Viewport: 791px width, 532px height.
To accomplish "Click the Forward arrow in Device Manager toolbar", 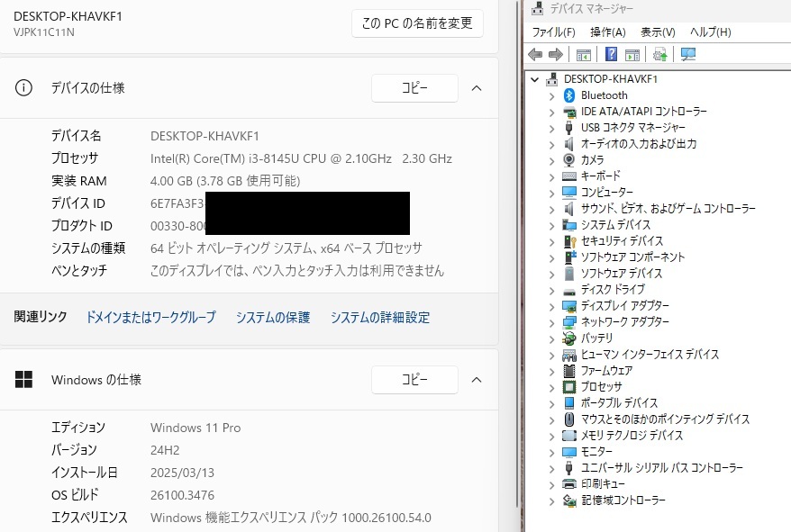I will tap(556, 55).
